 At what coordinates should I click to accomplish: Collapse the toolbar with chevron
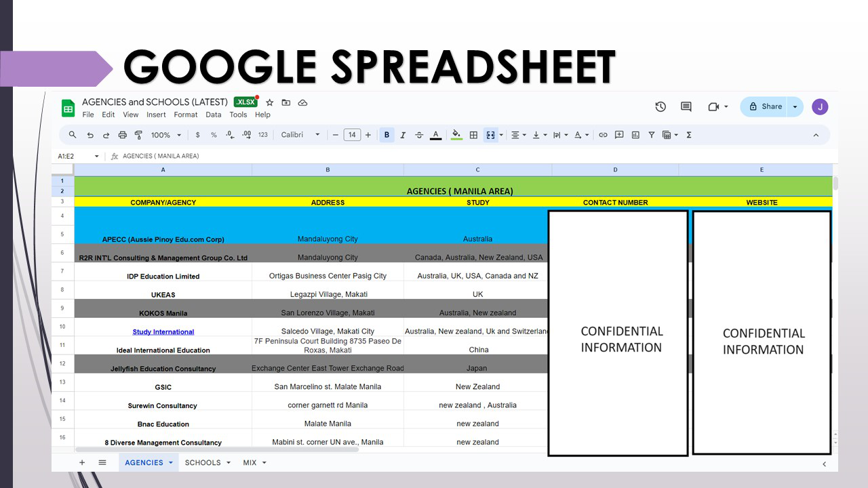pos(816,135)
